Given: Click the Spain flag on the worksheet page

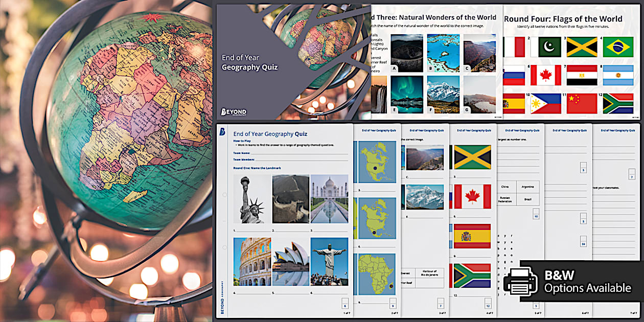Looking at the screenshot, I should point(472,236).
